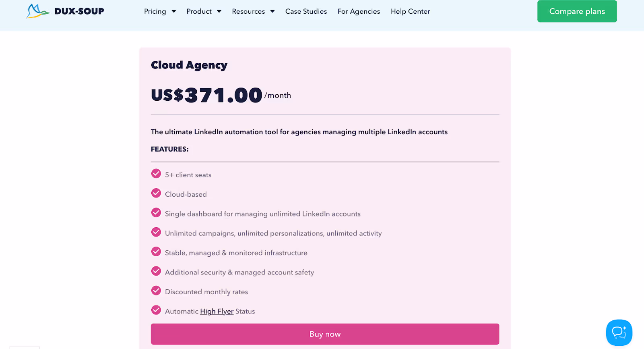Screen dimensions: 644x349
Task: Follow the High Flyer link
Action: point(217,311)
